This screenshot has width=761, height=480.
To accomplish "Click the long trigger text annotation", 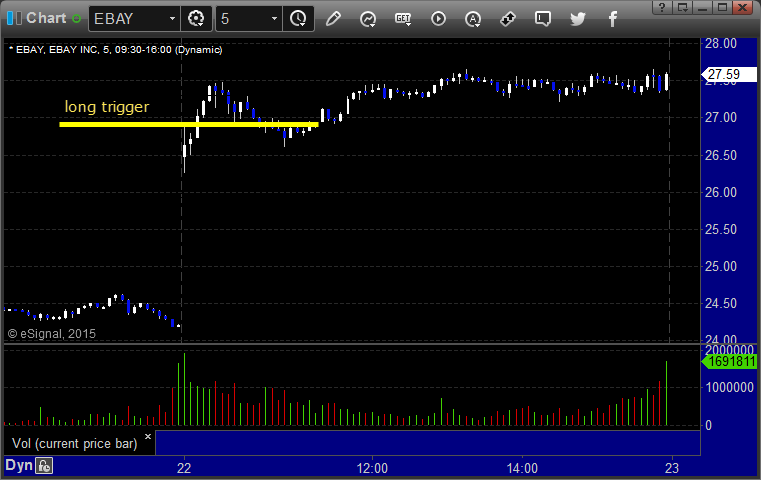I will point(107,107).
